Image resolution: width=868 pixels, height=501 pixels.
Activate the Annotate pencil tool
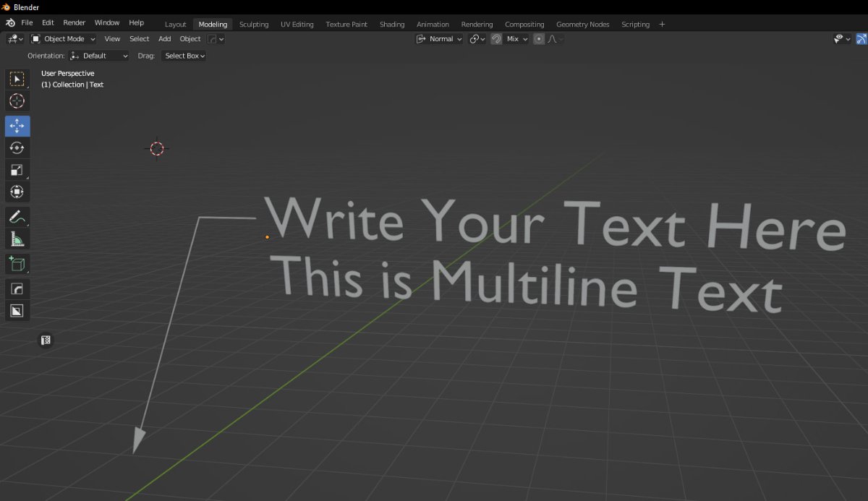click(x=17, y=216)
